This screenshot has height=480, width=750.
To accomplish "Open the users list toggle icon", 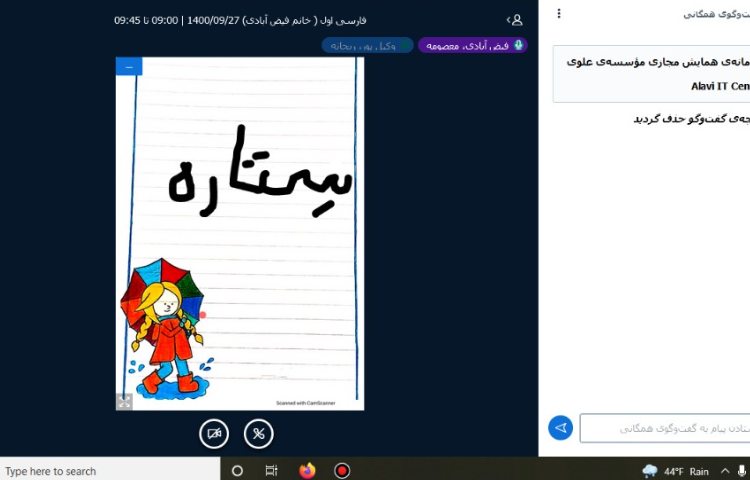I will pos(515,20).
